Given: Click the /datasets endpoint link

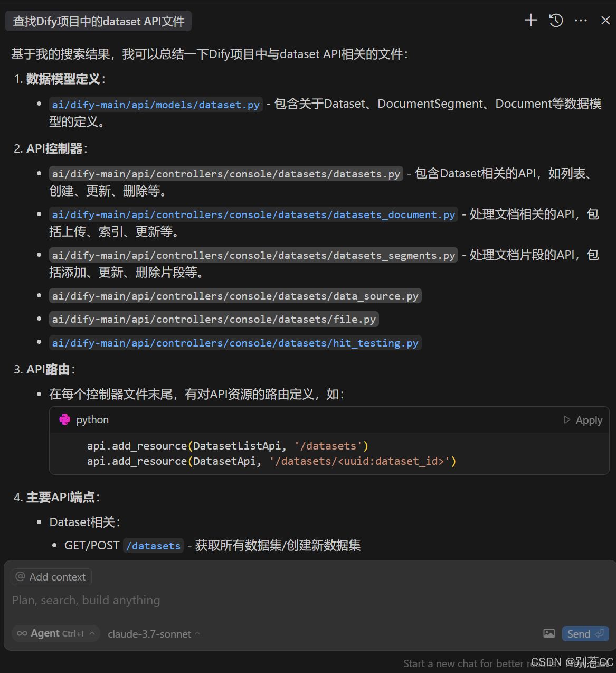Looking at the screenshot, I should [x=153, y=546].
